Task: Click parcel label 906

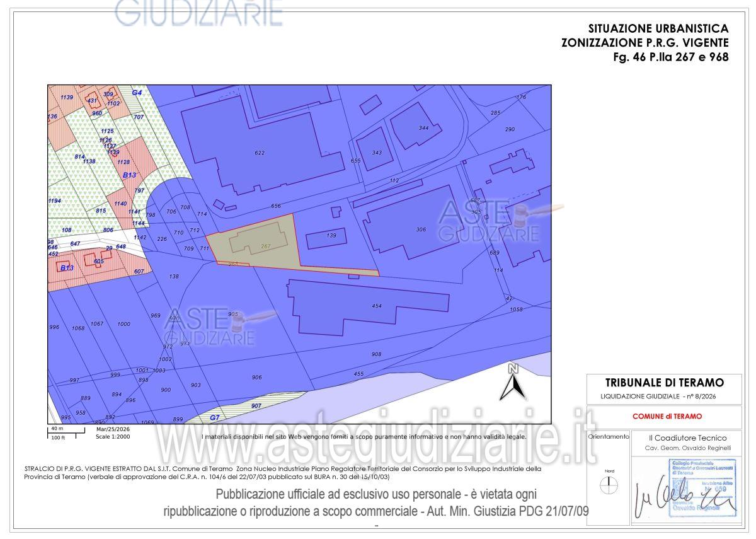Action: pyautogui.click(x=256, y=377)
